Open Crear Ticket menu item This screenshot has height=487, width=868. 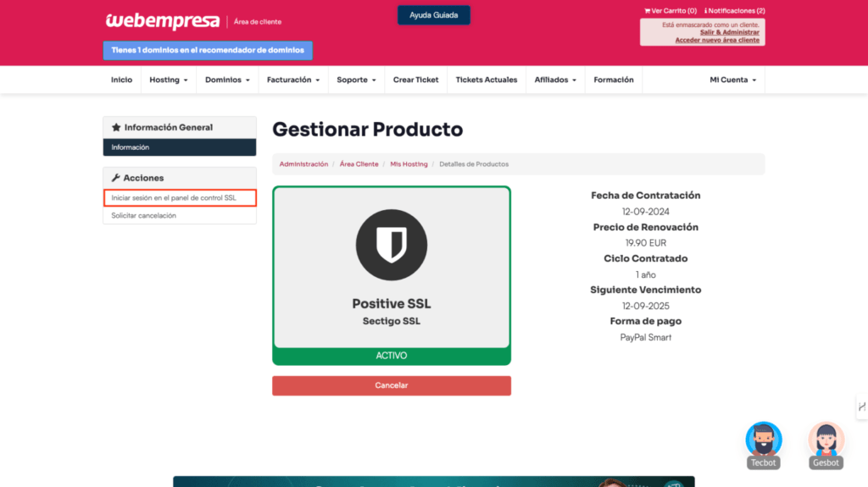[415, 80]
